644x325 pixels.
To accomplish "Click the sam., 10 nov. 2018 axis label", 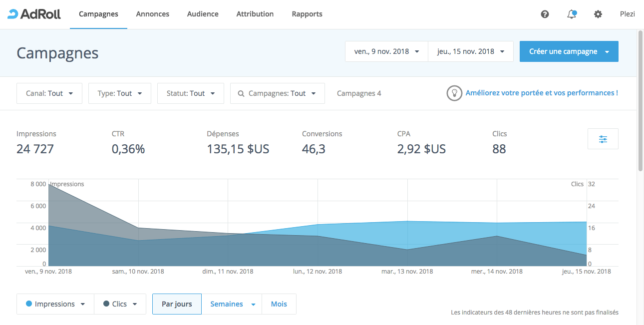I will tap(138, 272).
